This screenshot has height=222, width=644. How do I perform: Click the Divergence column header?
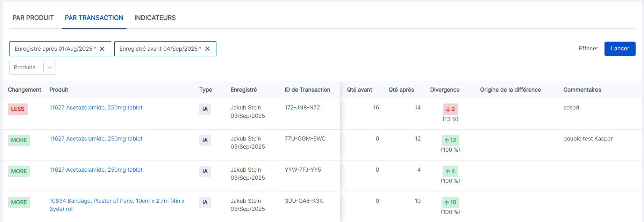coord(444,90)
